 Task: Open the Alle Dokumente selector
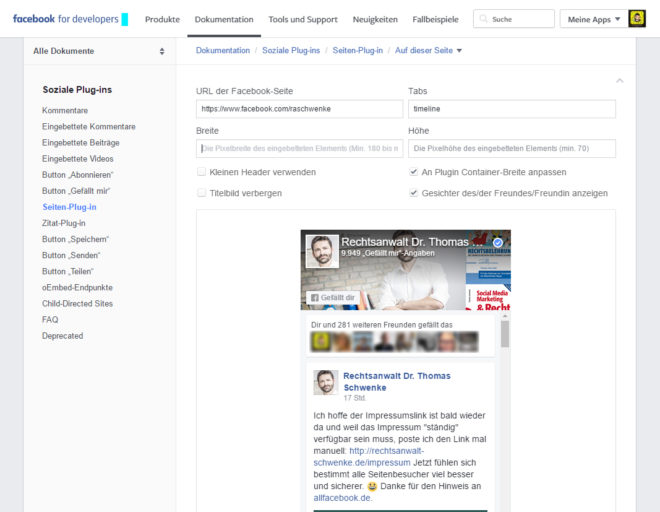click(99, 51)
